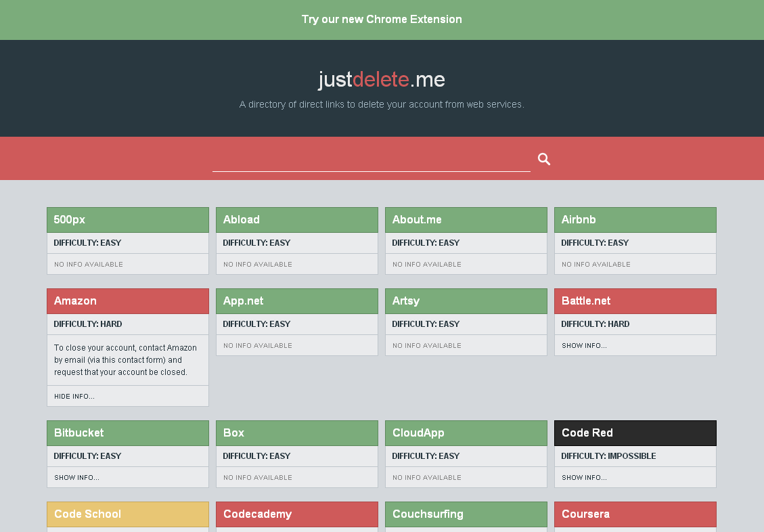Screen dimensions: 764x532
Task: Click the App.net green header
Action: (x=296, y=301)
